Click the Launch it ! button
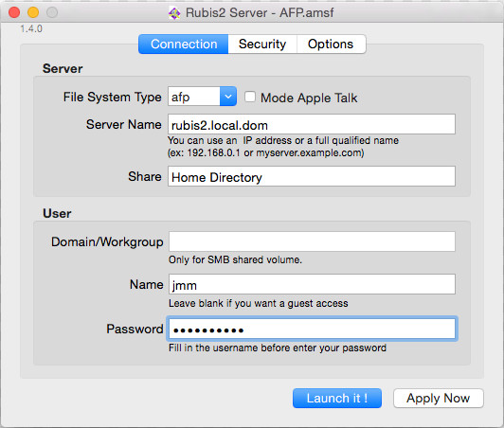504x428 pixels. pos(337,399)
